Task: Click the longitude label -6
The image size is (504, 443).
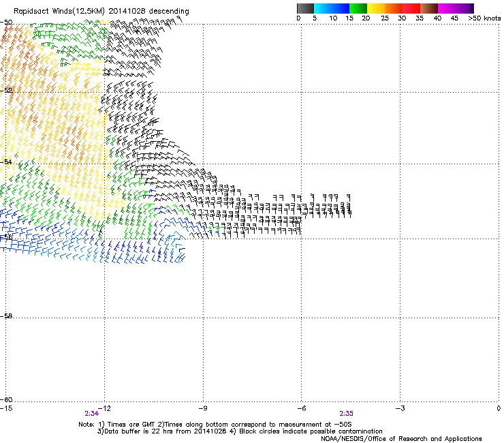Action: (x=301, y=408)
